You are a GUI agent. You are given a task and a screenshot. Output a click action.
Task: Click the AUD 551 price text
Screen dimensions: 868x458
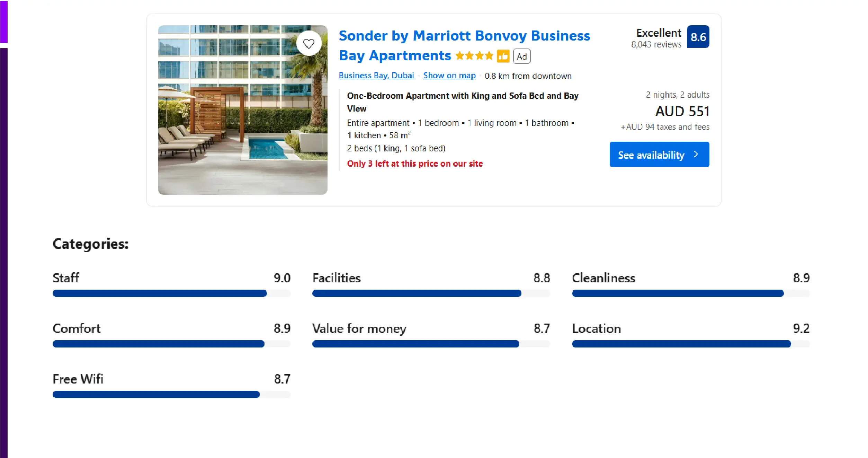tap(682, 112)
